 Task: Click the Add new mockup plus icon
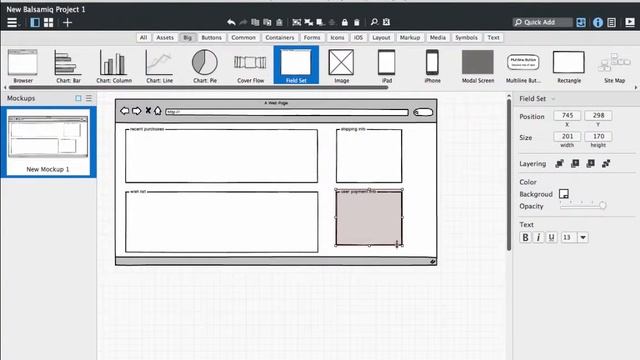pos(67,22)
